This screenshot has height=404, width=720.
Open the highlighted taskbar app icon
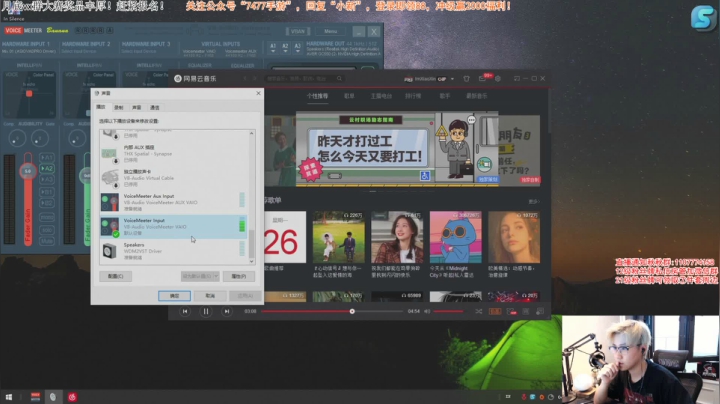point(53,397)
